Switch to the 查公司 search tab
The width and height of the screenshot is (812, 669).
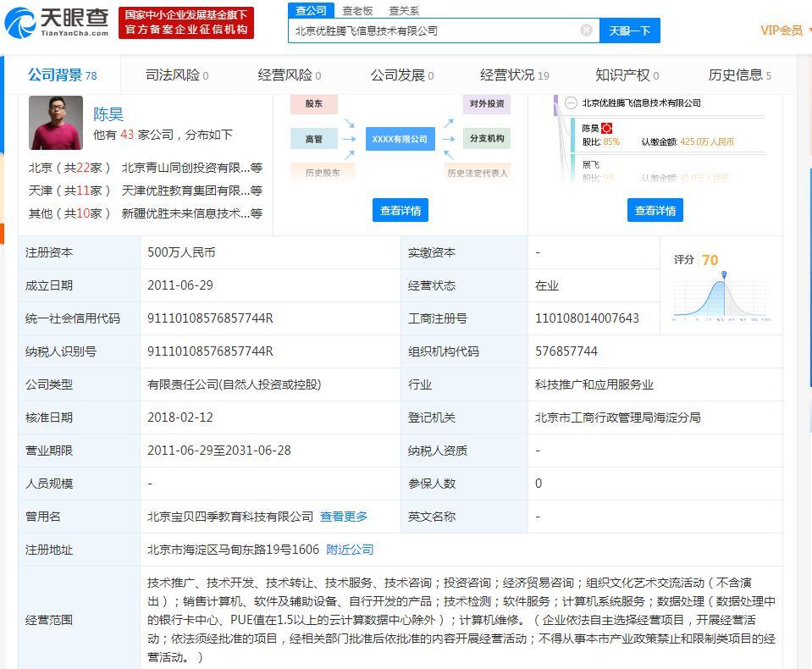(311, 10)
